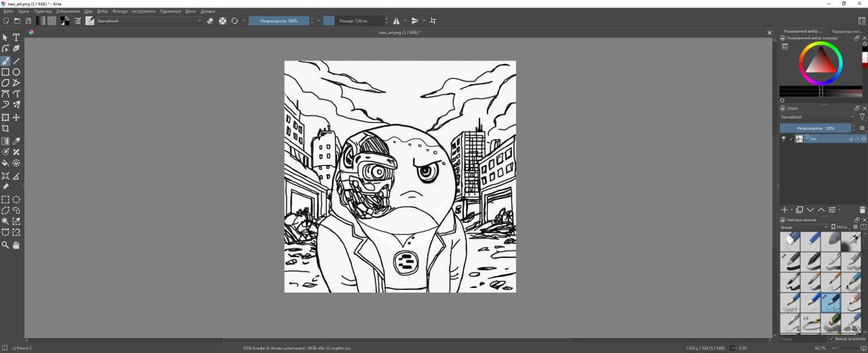The width and height of the screenshot is (868, 353).
Task: Open the layer blend mode dropdown
Action: coord(817,116)
